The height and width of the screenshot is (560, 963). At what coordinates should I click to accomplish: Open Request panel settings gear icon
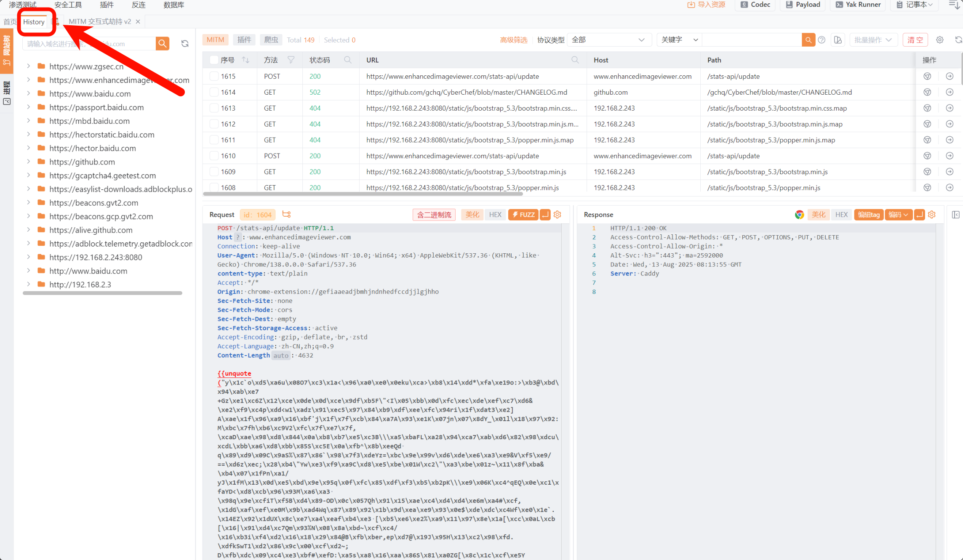click(558, 215)
